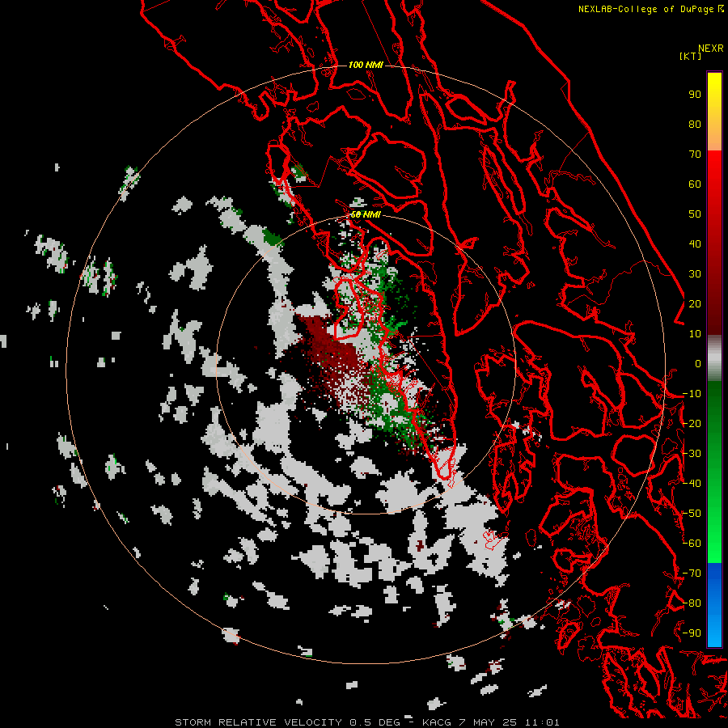Pick the gray zero-velocity color bar segment
This screenshot has width=728, height=728.
click(714, 358)
